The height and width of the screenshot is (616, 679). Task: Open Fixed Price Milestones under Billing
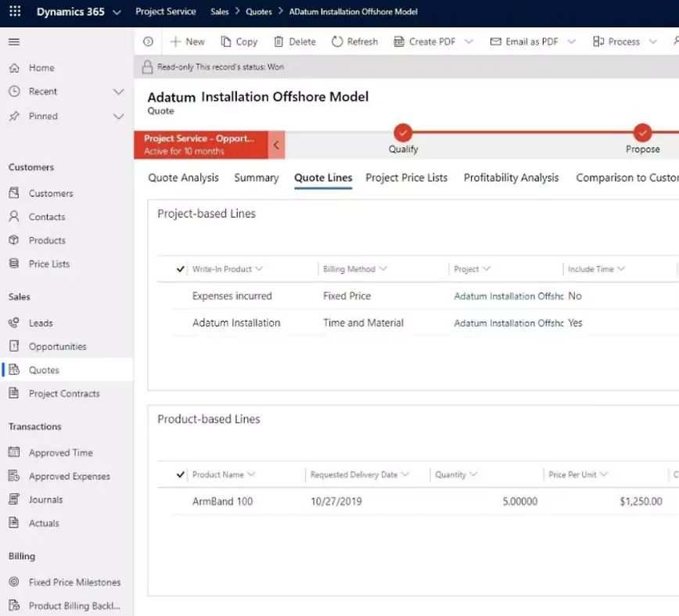[x=74, y=582]
